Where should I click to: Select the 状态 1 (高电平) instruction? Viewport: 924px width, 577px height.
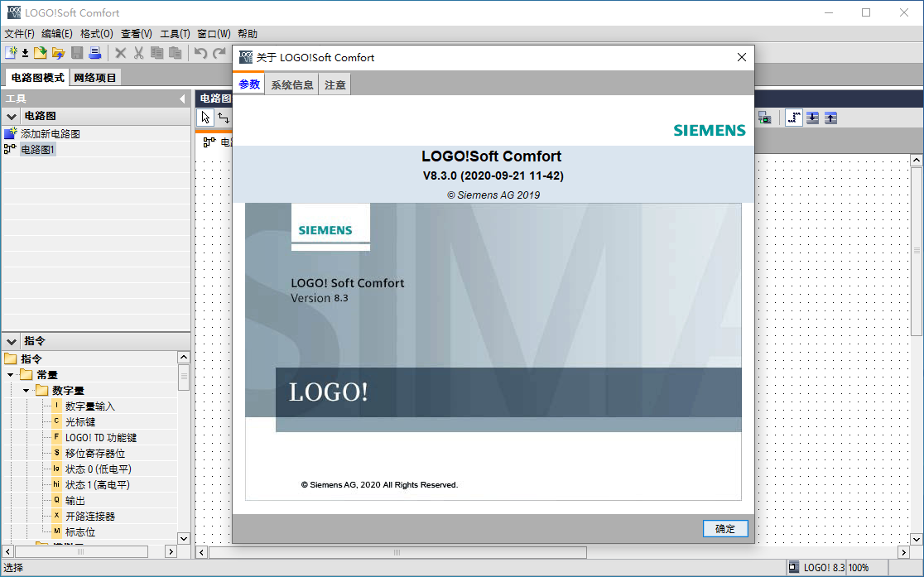tap(97, 485)
